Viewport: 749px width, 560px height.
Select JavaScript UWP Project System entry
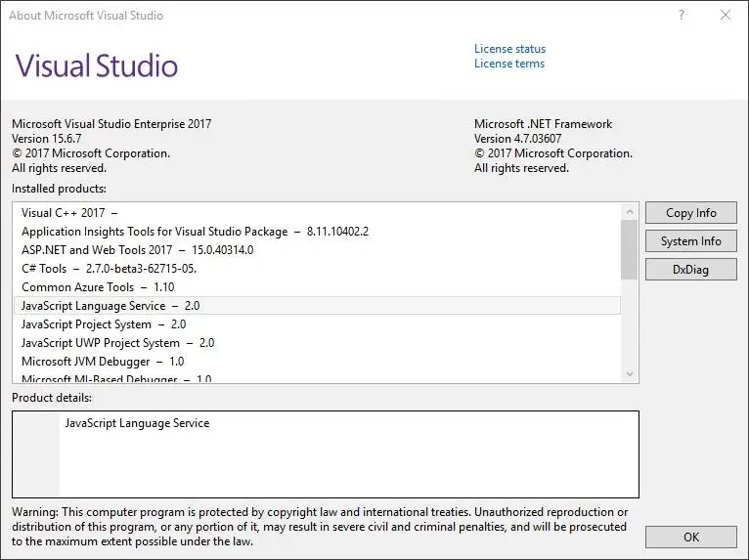(317, 343)
